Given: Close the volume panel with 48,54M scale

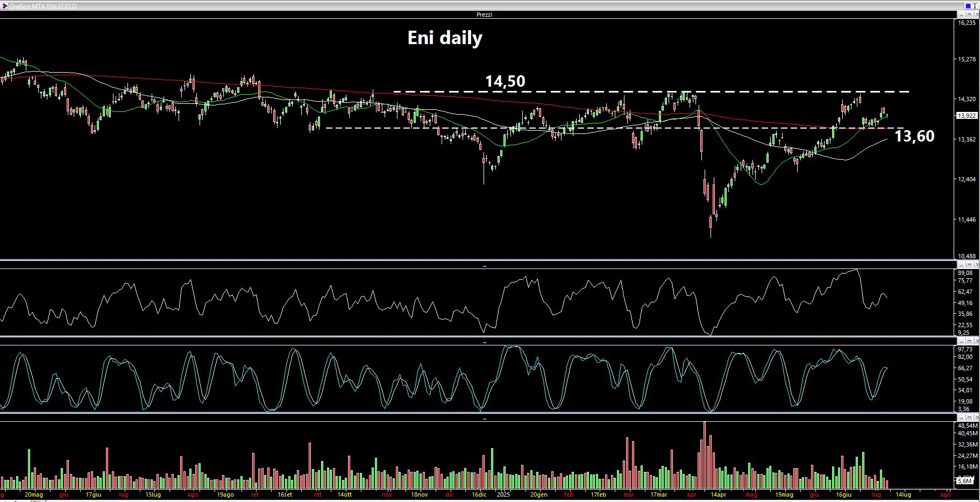Looking at the screenshot, I should (976, 418).
